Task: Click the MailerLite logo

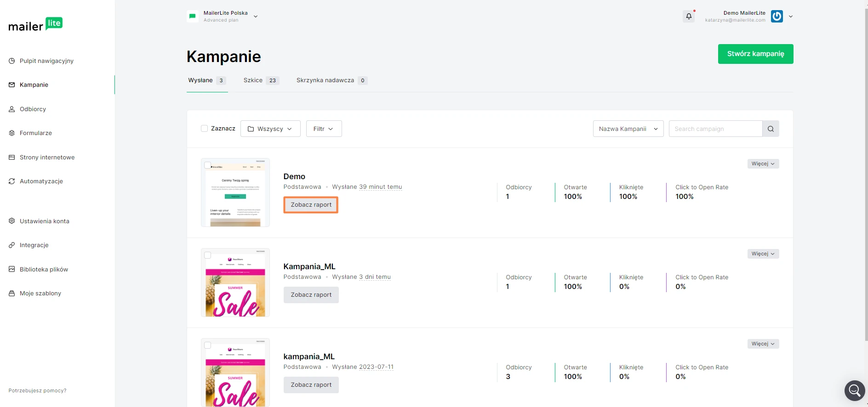Action: pos(35,25)
